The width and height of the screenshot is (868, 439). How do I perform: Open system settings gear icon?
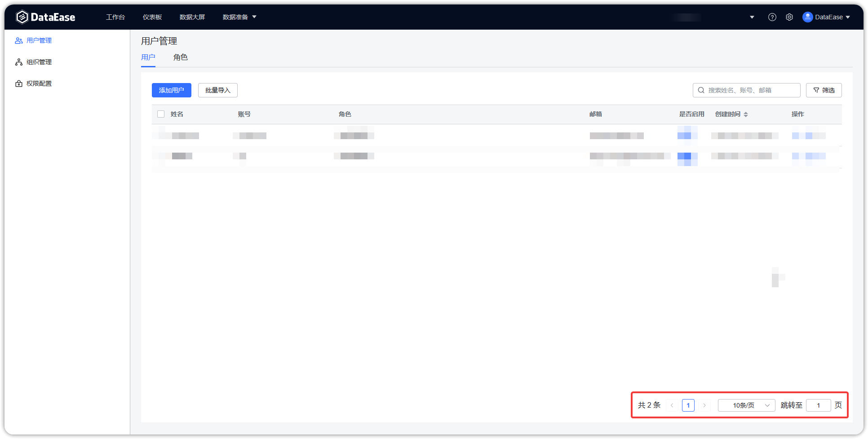point(789,17)
